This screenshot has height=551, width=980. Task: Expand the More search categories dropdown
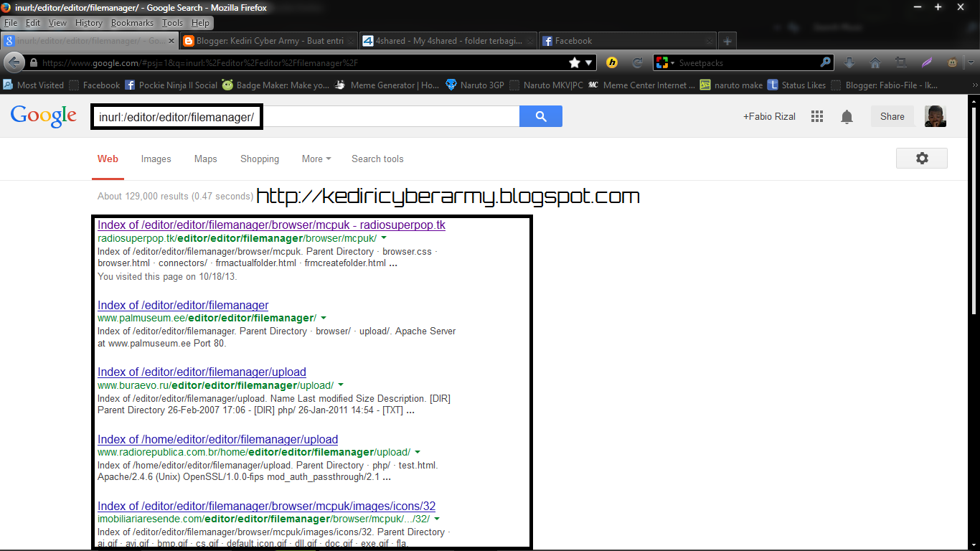point(316,159)
